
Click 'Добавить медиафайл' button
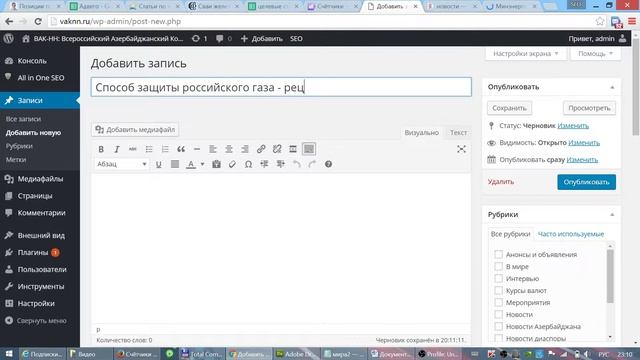click(135, 130)
